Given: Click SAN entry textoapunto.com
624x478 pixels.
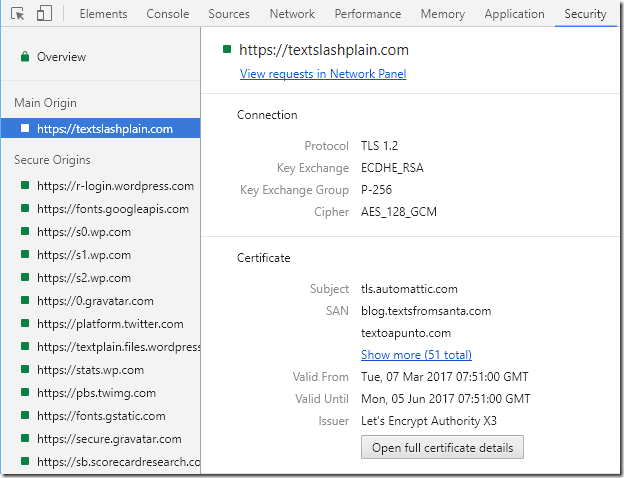Looking at the screenshot, I should 406,332.
